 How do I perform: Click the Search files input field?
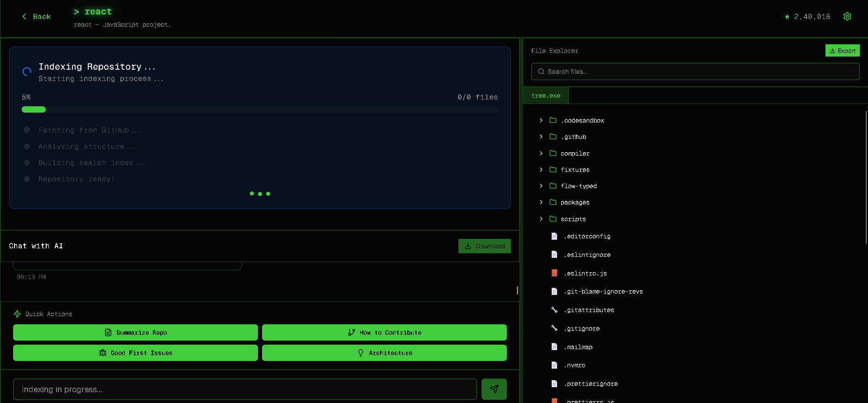tap(695, 71)
